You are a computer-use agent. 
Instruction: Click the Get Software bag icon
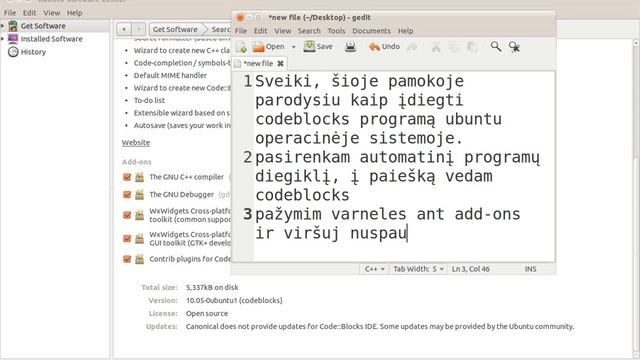click(13, 26)
